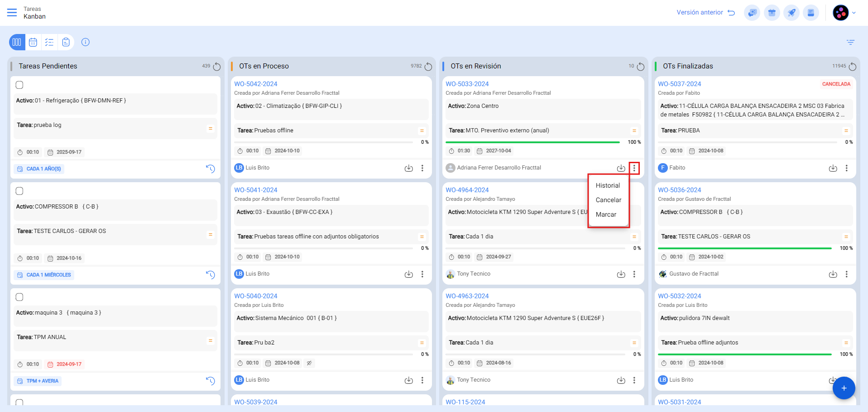Select Historial from the context menu
The height and width of the screenshot is (412, 868).
608,185
